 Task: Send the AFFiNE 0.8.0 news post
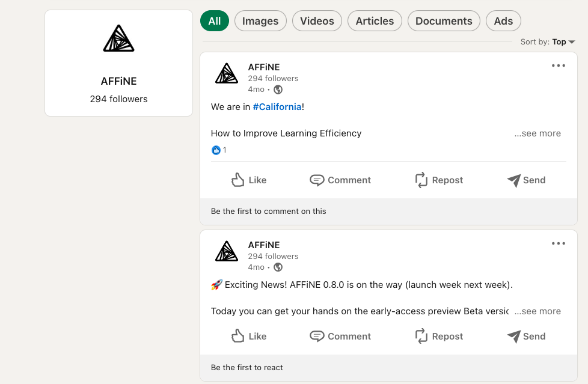click(x=526, y=337)
